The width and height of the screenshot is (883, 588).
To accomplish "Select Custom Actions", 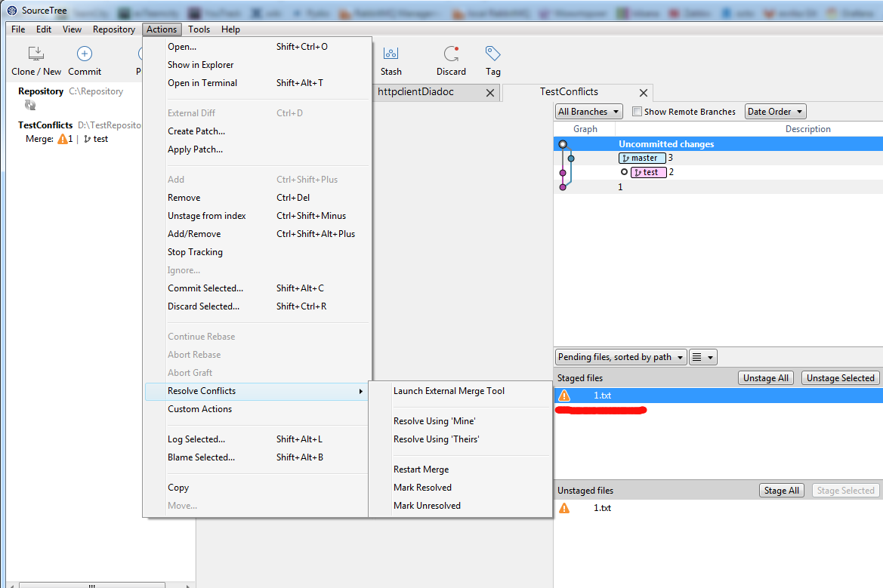I will pyautogui.click(x=258, y=409).
